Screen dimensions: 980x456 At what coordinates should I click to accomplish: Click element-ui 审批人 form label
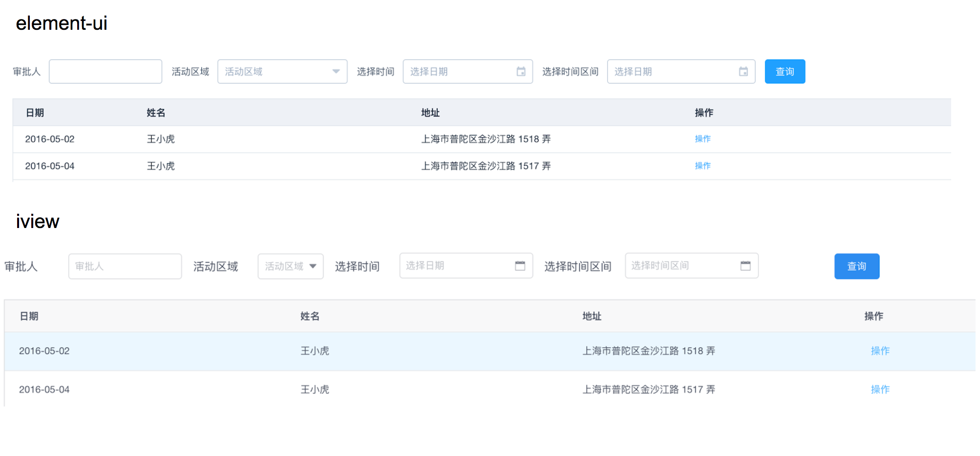tap(27, 72)
